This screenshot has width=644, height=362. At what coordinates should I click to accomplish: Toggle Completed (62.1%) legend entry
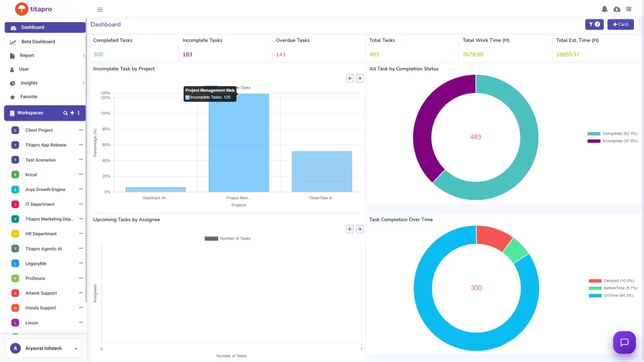(613, 134)
